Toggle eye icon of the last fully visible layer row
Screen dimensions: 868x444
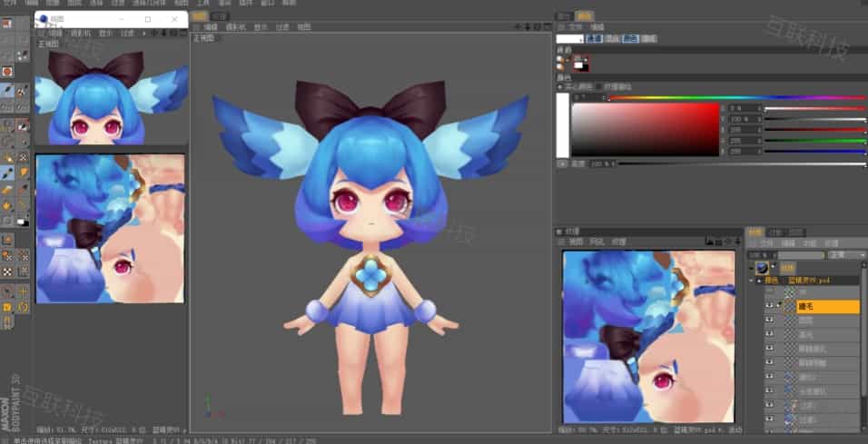click(769, 419)
